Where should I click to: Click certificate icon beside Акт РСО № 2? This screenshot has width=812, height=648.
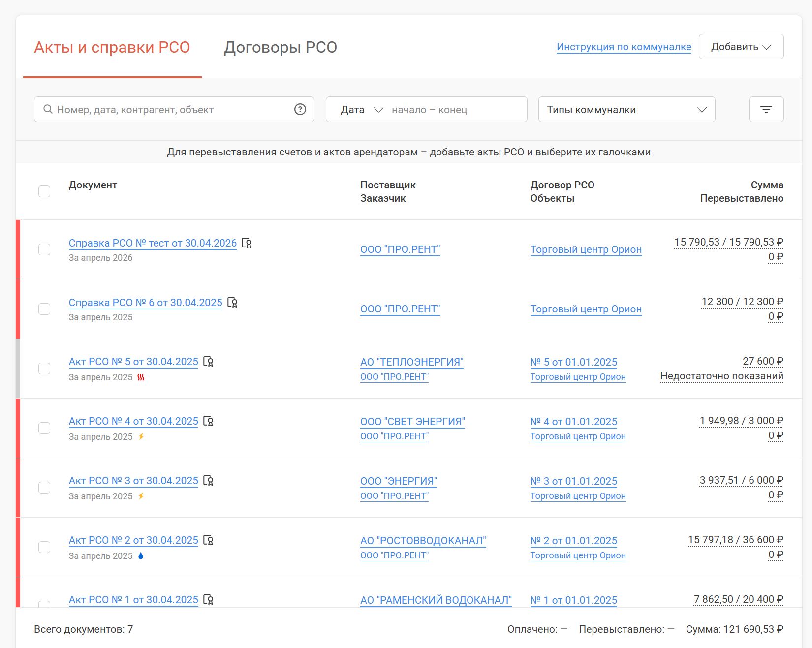click(209, 540)
